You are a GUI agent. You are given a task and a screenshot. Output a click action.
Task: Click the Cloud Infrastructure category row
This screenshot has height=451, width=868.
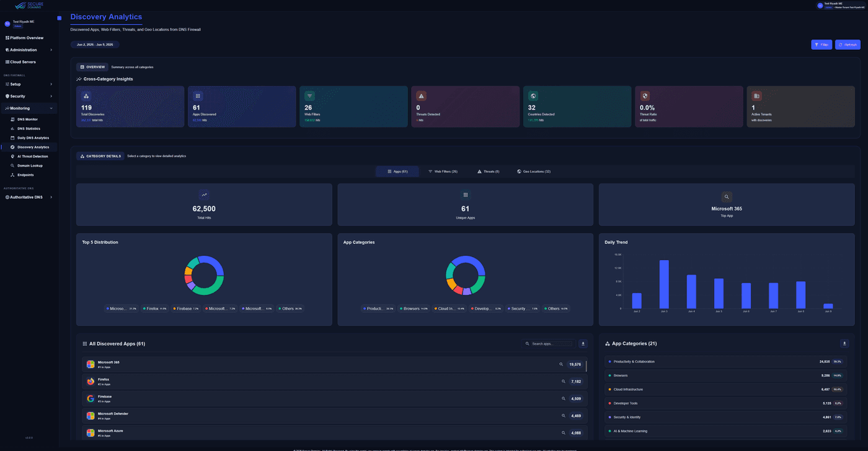[x=727, y=390]
